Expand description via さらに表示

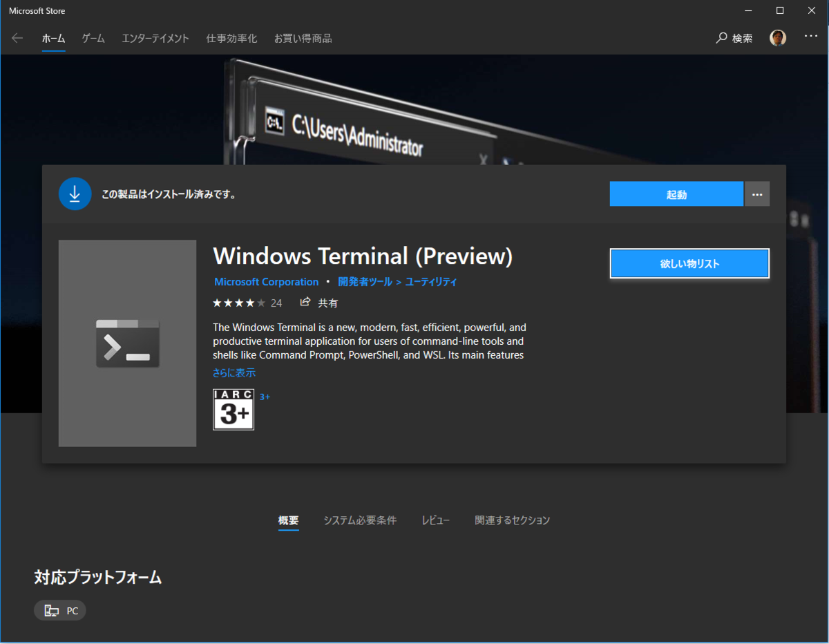pos(234,372)
